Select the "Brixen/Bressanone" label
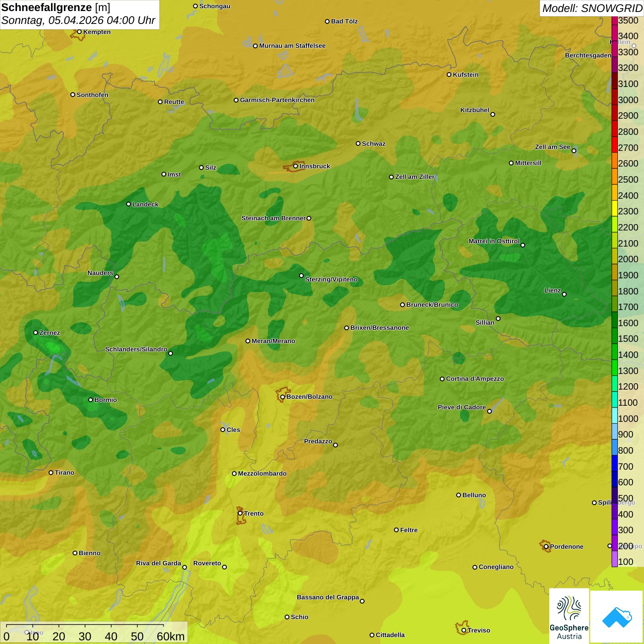 pyautogui.click(x=379, y=328)
